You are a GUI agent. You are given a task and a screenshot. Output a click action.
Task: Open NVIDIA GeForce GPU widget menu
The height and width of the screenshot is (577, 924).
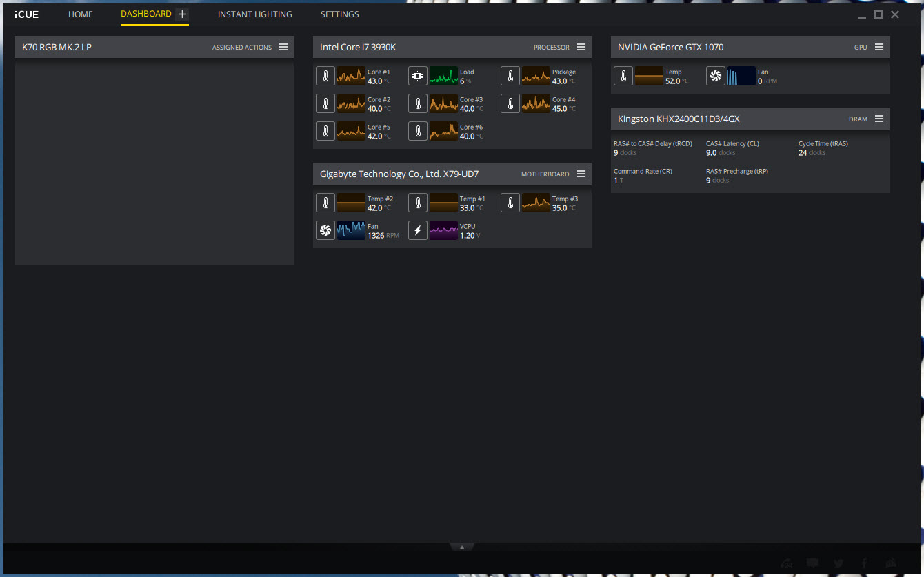[879, 47]
